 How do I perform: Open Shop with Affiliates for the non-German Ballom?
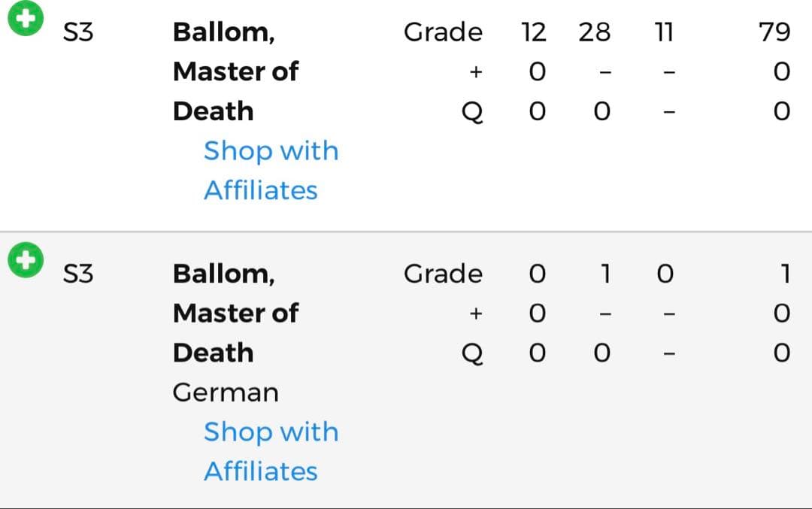[x=271, y=171]
